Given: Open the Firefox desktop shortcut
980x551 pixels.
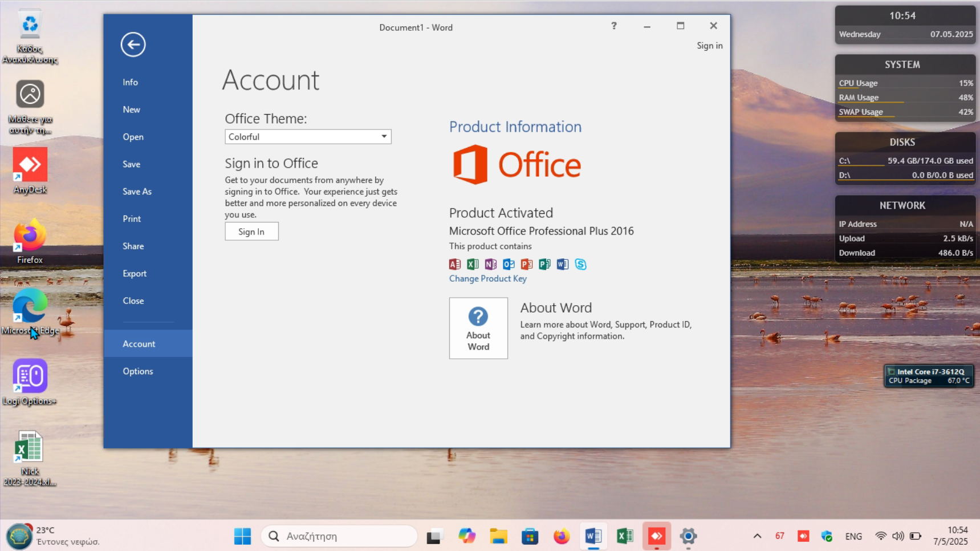Looking at the screenshot, I should coord(30,241).
